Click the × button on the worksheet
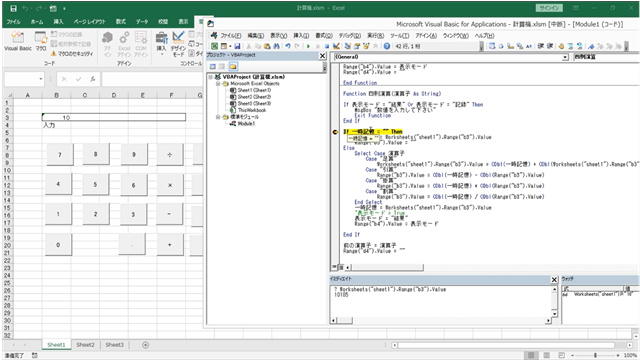This screenshot has width=640, height=360. 170,185
